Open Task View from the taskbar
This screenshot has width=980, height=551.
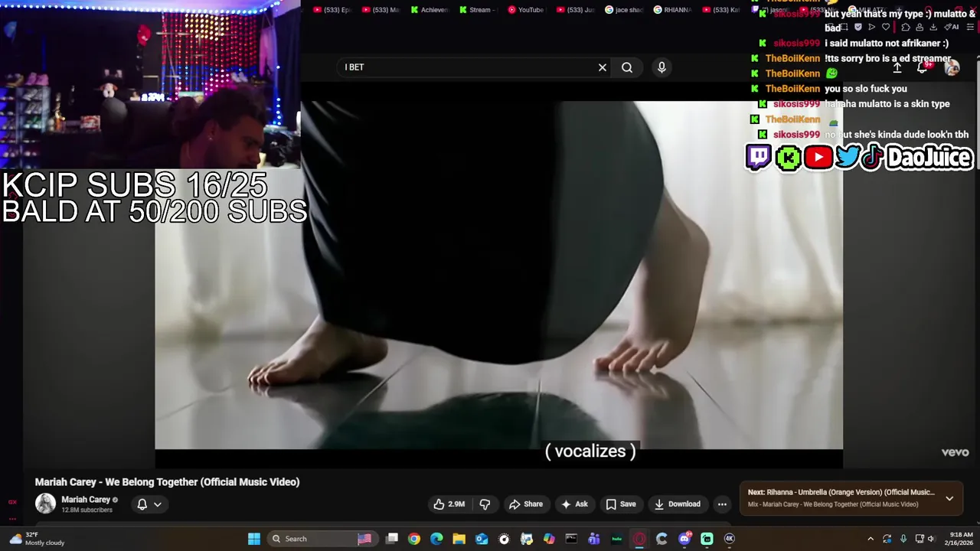click(x=392, y=539)
